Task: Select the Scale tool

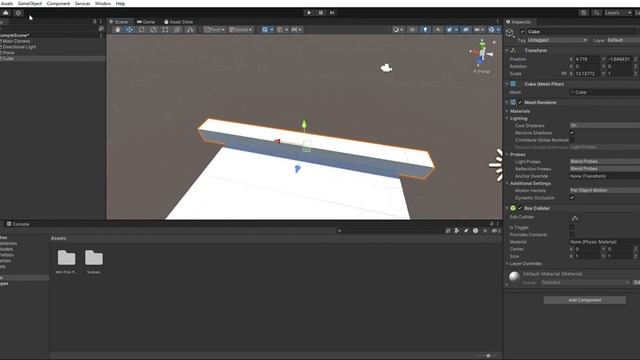Action: pos(153,29)
